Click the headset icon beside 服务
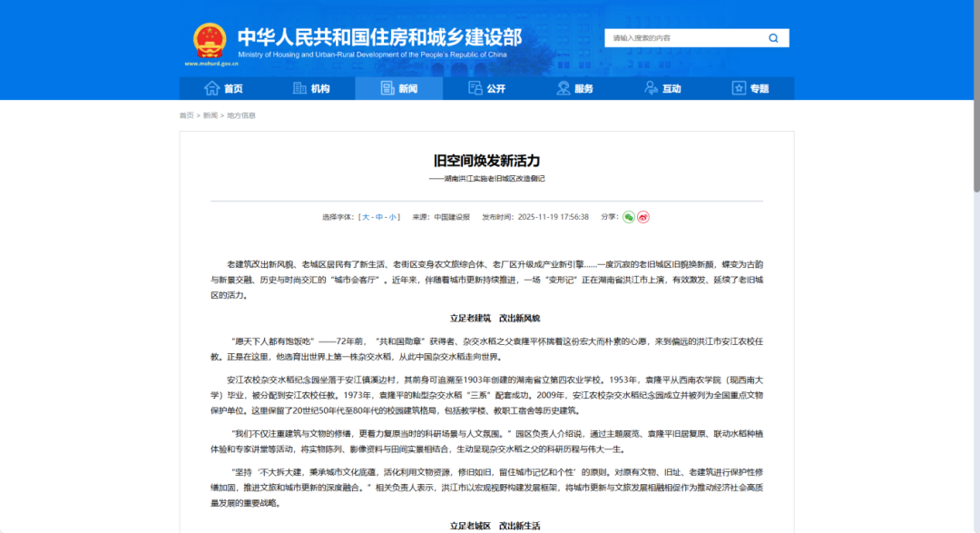This screenshot has width=980, height=533. [x=563, y=88]
